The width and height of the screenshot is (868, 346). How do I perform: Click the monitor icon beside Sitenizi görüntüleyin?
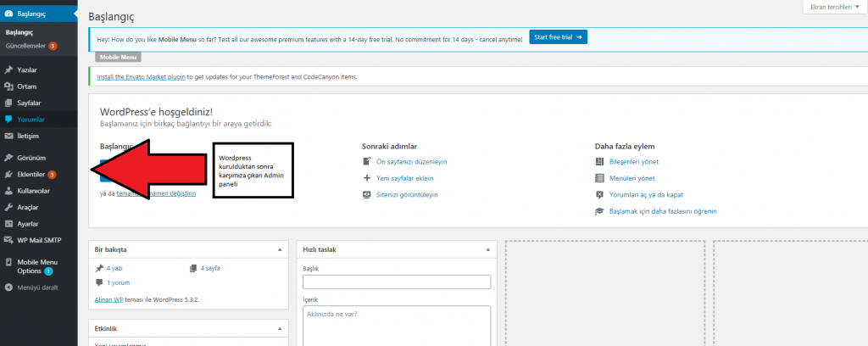click(366, 195)
